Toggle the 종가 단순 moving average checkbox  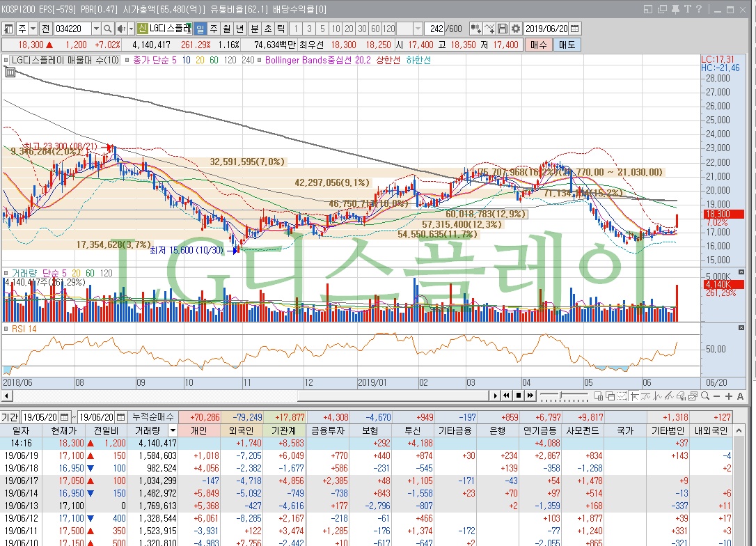click(x=127, y=61)
